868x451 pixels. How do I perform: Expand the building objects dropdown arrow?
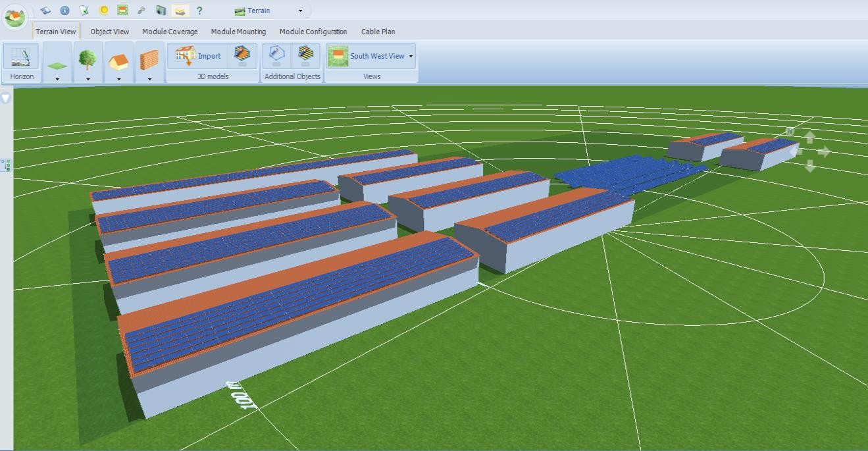tap(119, 79)
